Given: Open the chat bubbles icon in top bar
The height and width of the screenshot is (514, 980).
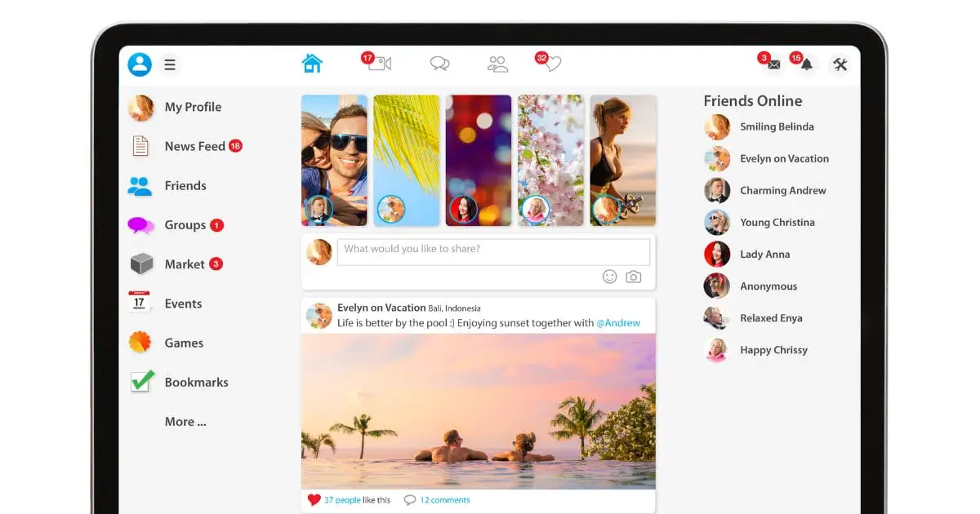Looking at the screenshot, I should [440, 64].
